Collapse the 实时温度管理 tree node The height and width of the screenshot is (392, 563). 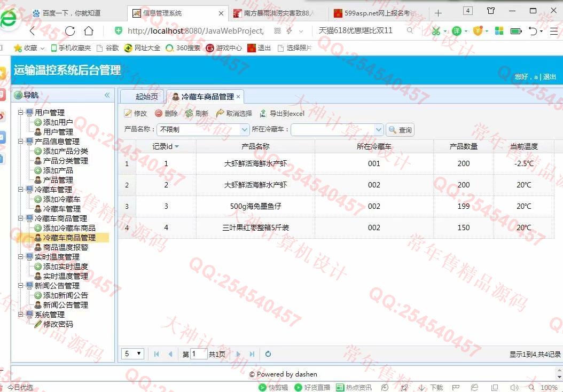(x=21, y=257)
